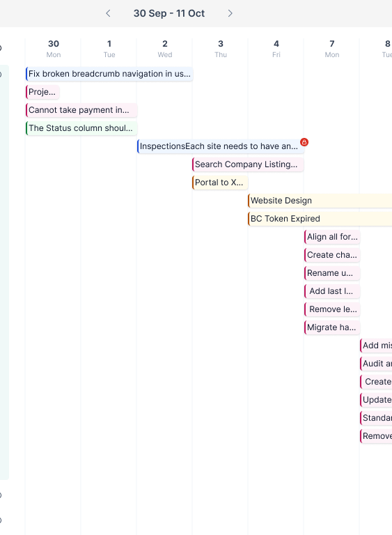This screenshot has height=535, width=392.
Task: Open task 'Search Company Listing...'
Action: 248,164
